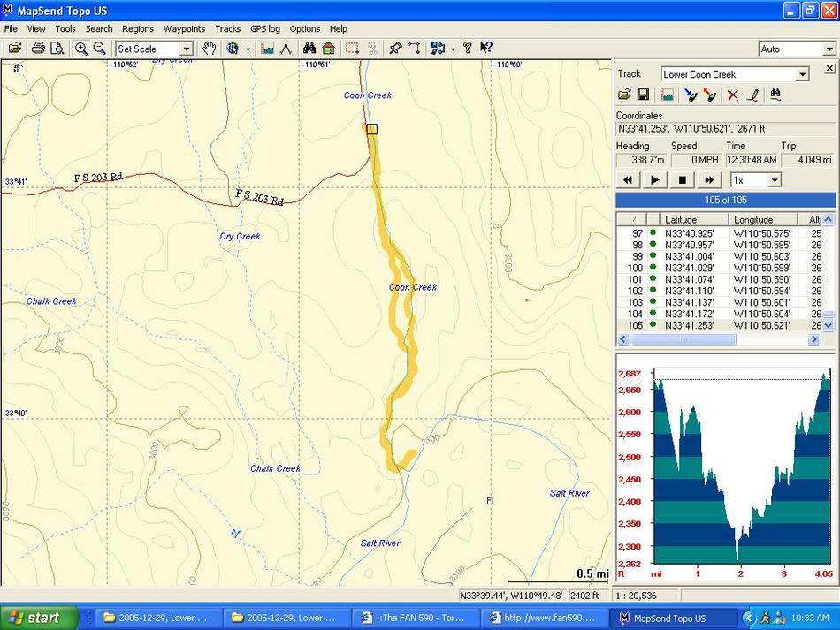Image resolution: width=840 pixels, height=630 pixels.
Task: Click the binoculars search icon in main toolbar
Action: click(x=309, y=49)
